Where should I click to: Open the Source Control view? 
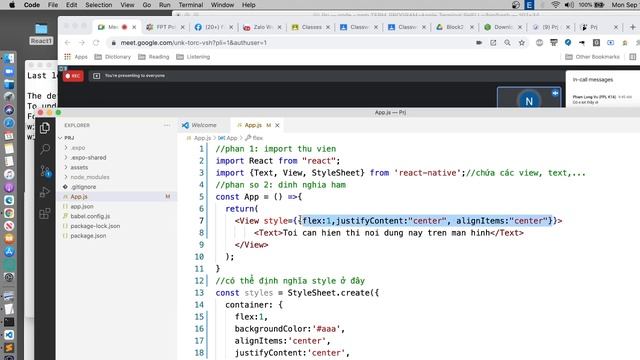45,171
